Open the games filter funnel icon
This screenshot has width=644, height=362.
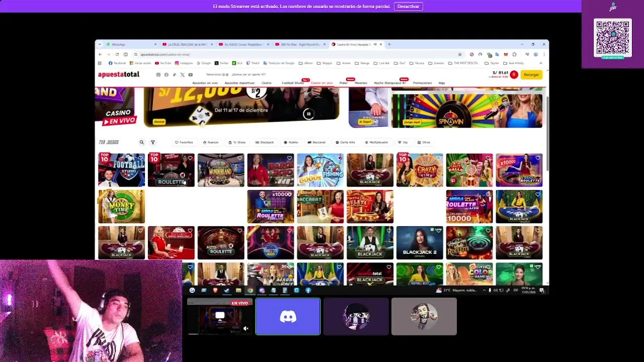[153, 142]
